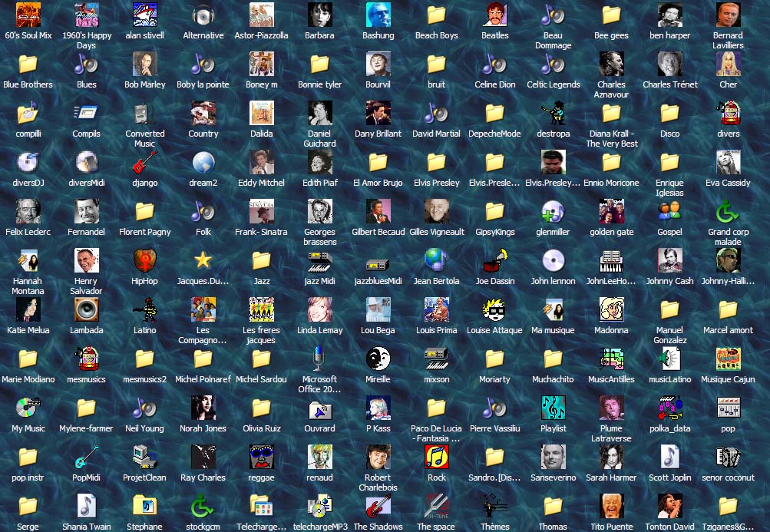Open the Alternative music folder
The width and height of the screenshot is (770, 532).
click(x=203, y=15)
